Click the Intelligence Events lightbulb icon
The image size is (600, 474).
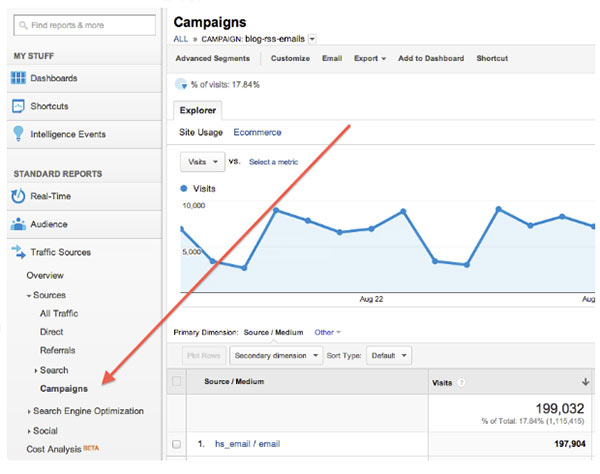pos(18,134)
